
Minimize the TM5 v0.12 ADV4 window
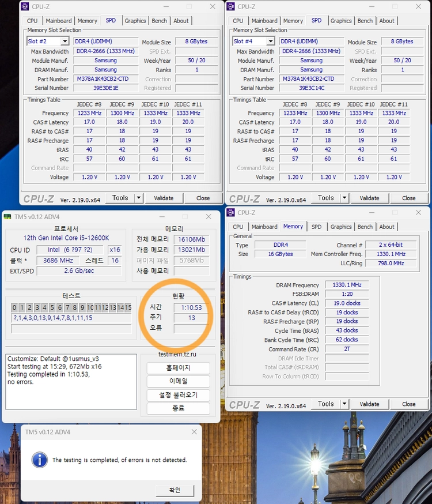(x=162, y=217)
